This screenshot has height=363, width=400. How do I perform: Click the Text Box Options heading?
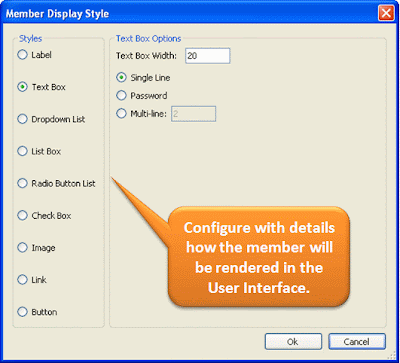coord(148,39)
